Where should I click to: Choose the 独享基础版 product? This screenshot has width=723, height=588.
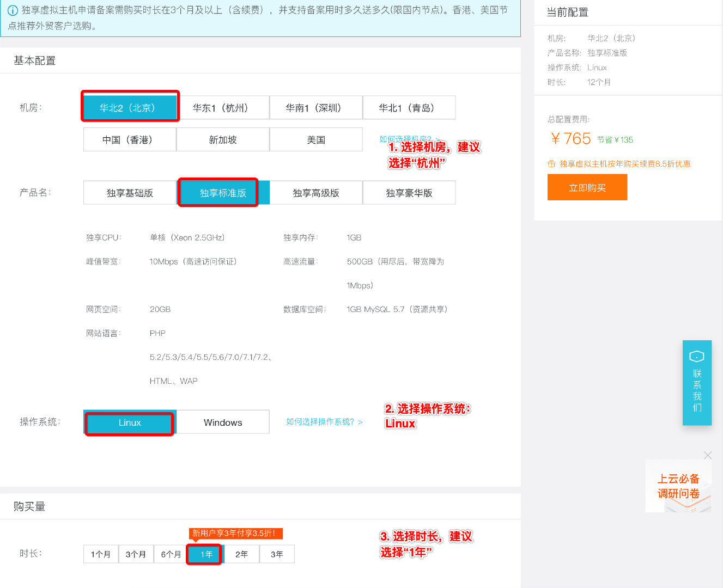129,192
